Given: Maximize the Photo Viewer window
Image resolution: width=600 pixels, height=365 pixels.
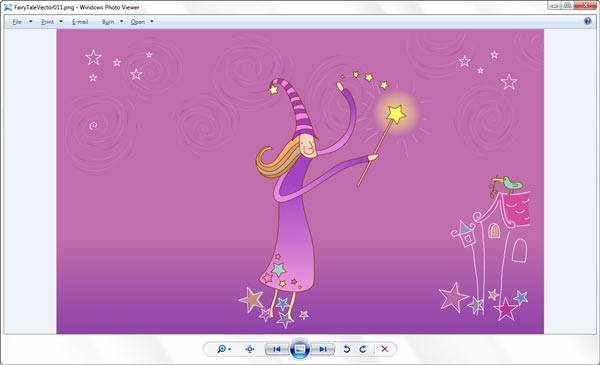Looking at the screenshot, I should coord(567,5).
